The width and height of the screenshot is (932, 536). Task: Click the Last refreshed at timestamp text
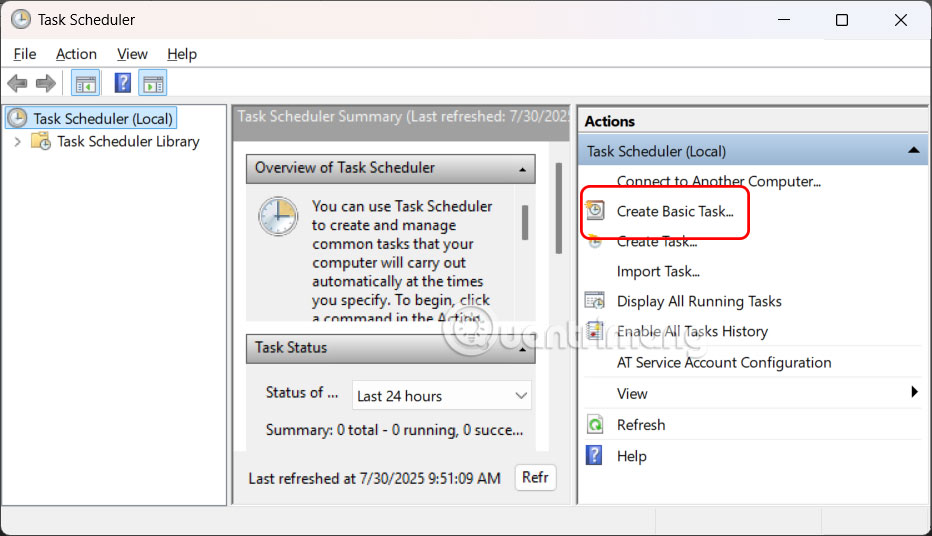pyautogui.click(x=374, y=478)
